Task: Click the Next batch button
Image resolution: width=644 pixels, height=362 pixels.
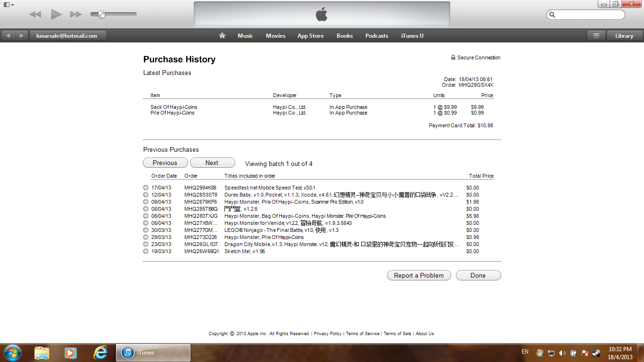Action: click(x=212, y=163)
